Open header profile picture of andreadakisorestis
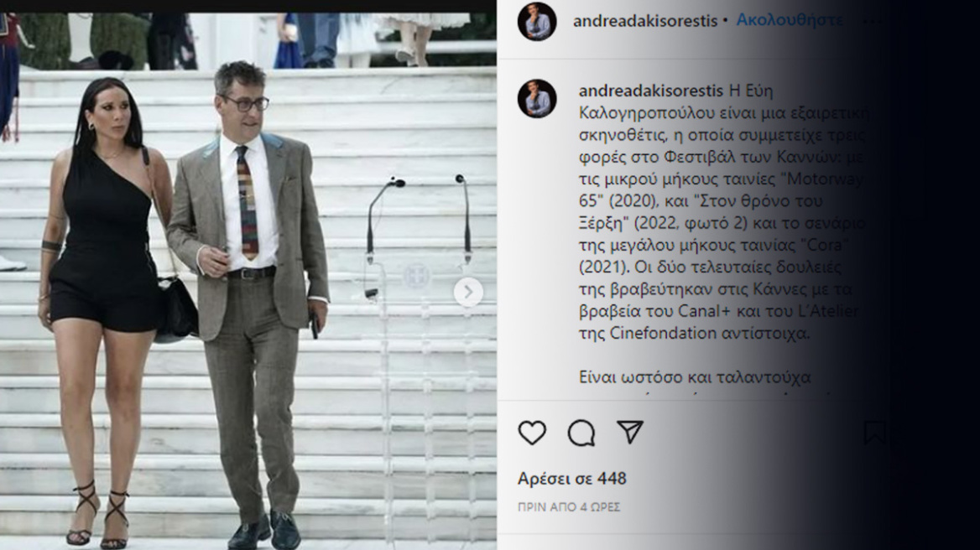 pos(537,21)
